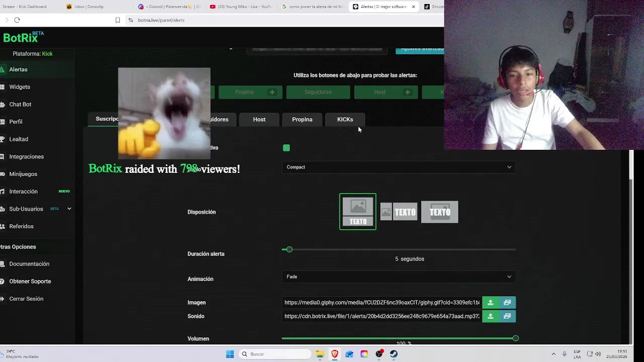Open Integraciones in the sidebar
The image size is (644, 362).
tap(26, 156)
